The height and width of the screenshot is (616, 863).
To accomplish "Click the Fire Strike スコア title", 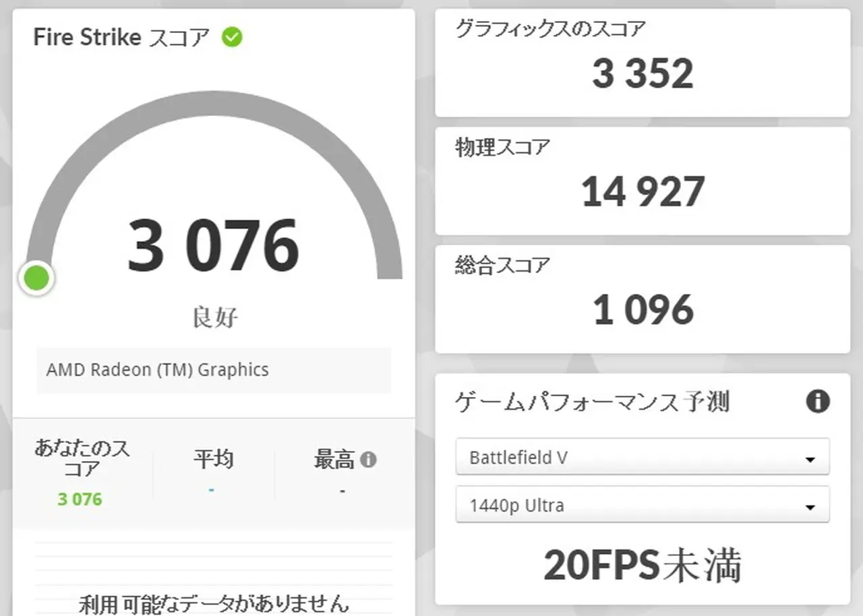I will point(121,37).
